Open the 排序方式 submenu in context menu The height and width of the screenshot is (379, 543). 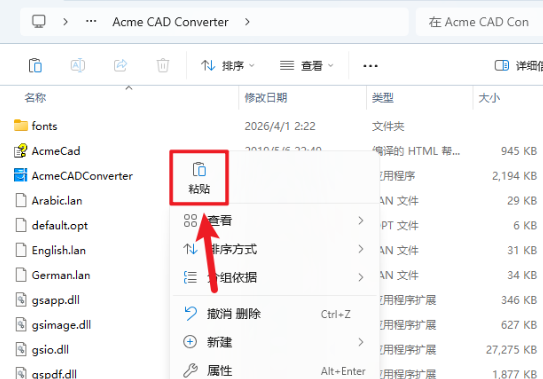[x=274, y=249]
